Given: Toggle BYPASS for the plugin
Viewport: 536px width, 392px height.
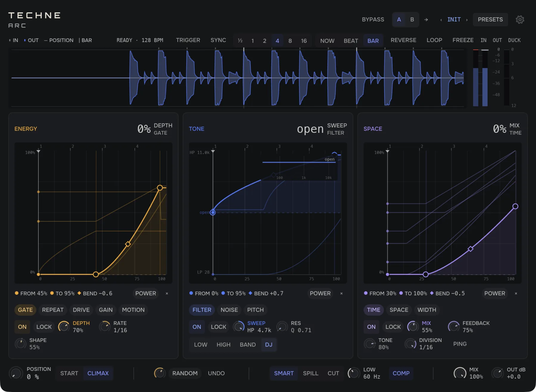Looking at the screenshot, I should (373, 20).
